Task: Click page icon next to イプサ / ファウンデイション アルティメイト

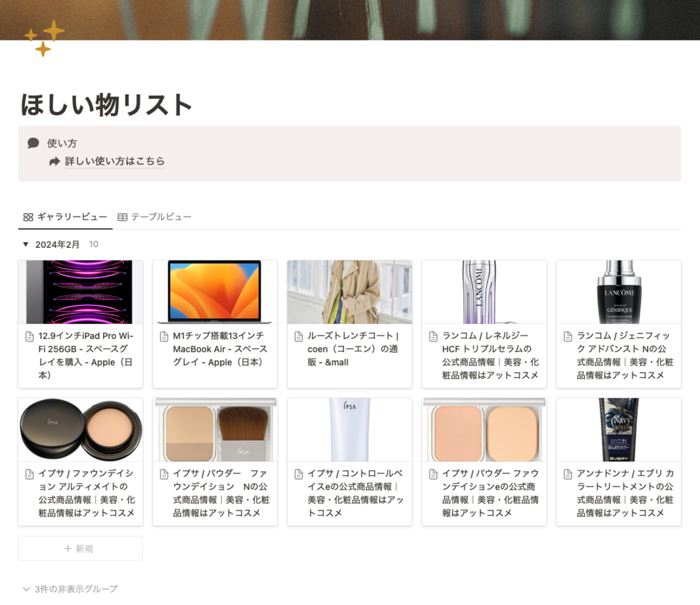Action: tap(29, 474)
